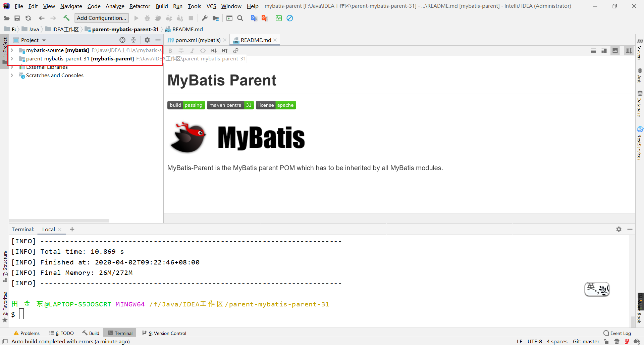Click Git: master branch widget
Image resolution: width=644 pixels, height=345 pixels.
point(586,342)
